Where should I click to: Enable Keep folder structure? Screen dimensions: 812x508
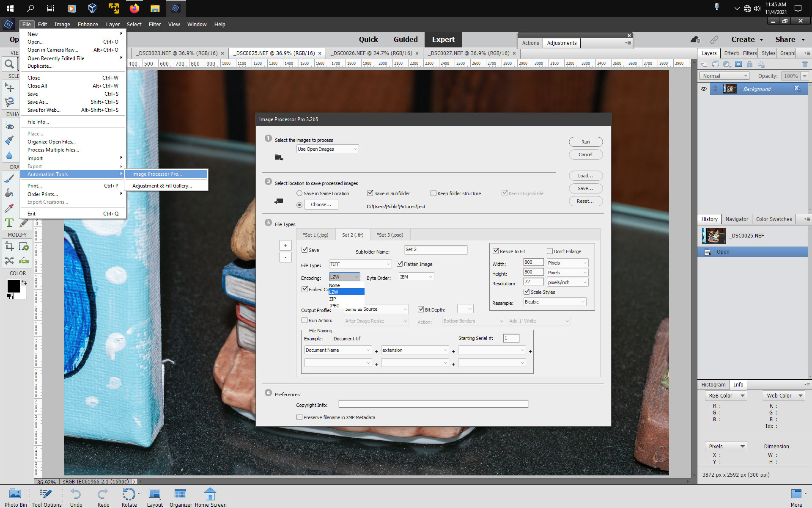[433, 193]
